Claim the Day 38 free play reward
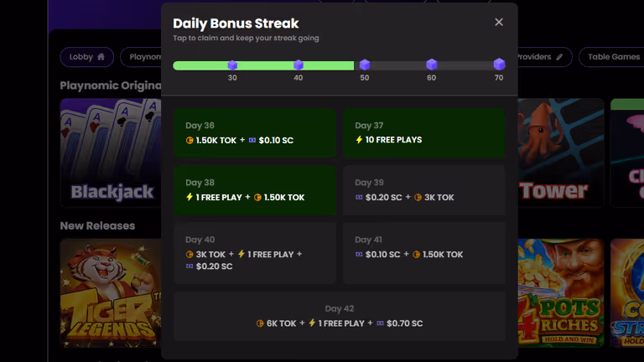The height and width of the screenshot is (362, 644). tap(255, 190)
